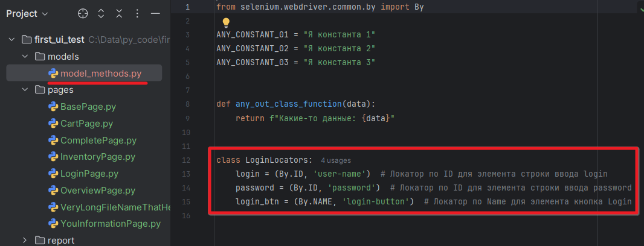Screen dimensions: 644x246
Task: Click the Select Opened File crosshair icon
Action: pos(83,14)
